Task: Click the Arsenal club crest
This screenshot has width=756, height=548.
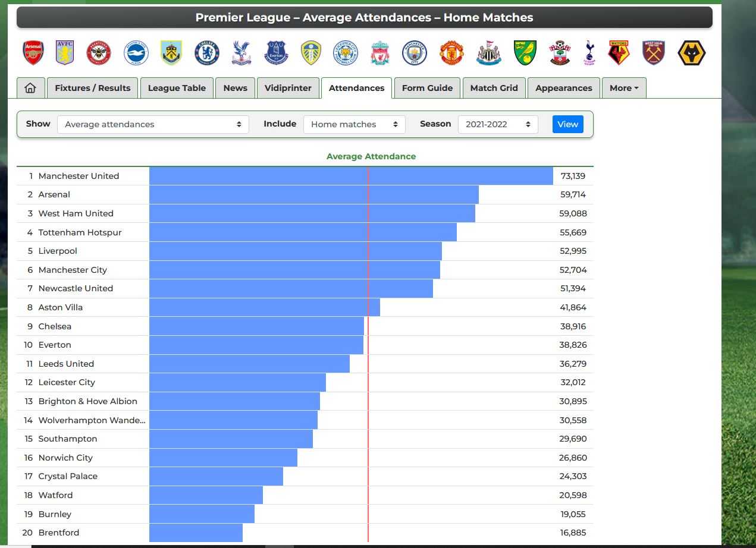Action: [33, 53]
